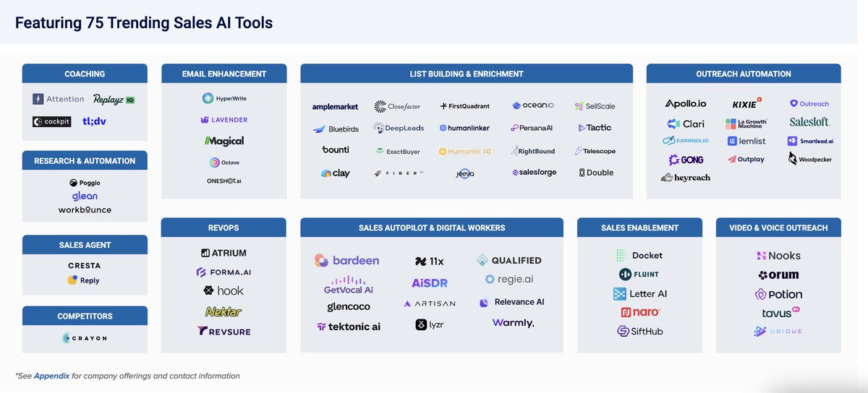The width and height of the screenshot is (868, 393).
Task: Click the Email Enhancement header
Action: pyautogui.click(x=224, y=74)
